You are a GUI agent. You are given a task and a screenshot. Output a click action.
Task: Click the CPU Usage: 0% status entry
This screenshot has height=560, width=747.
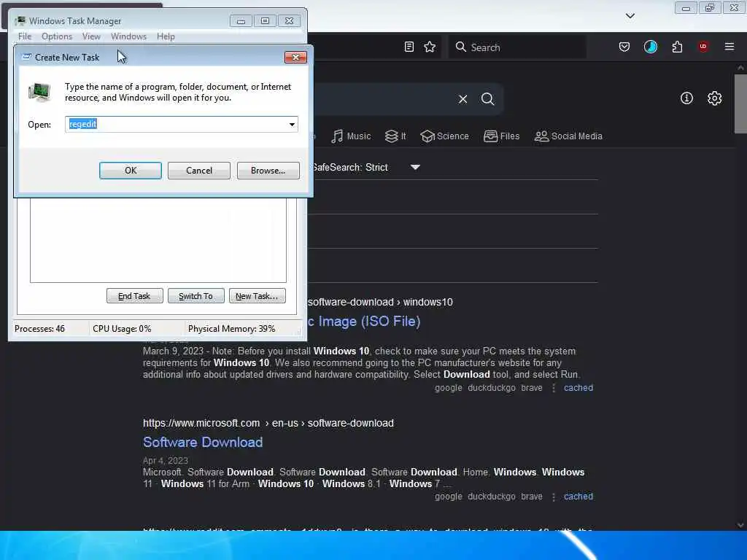122,329
